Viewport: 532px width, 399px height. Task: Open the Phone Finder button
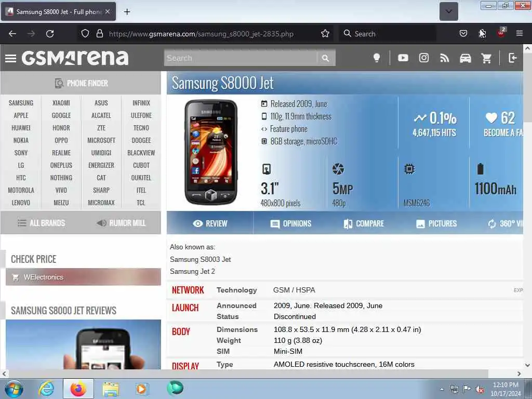pyautogui.click(x=81, y=83)
